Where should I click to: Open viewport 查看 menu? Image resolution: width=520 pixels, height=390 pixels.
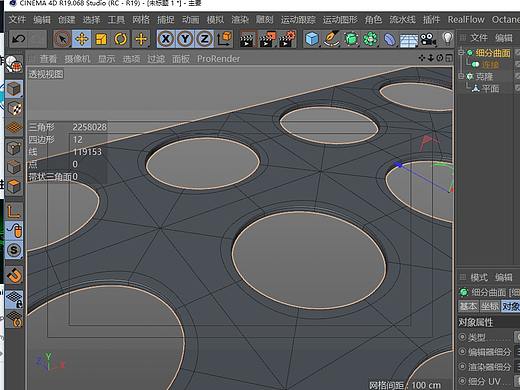48,59
